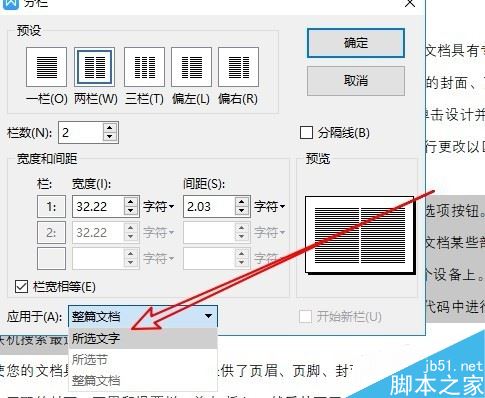Choose 整篇文档 from the dropdown list options
This screenshot has width=485, height=398.
coord(143,380)
